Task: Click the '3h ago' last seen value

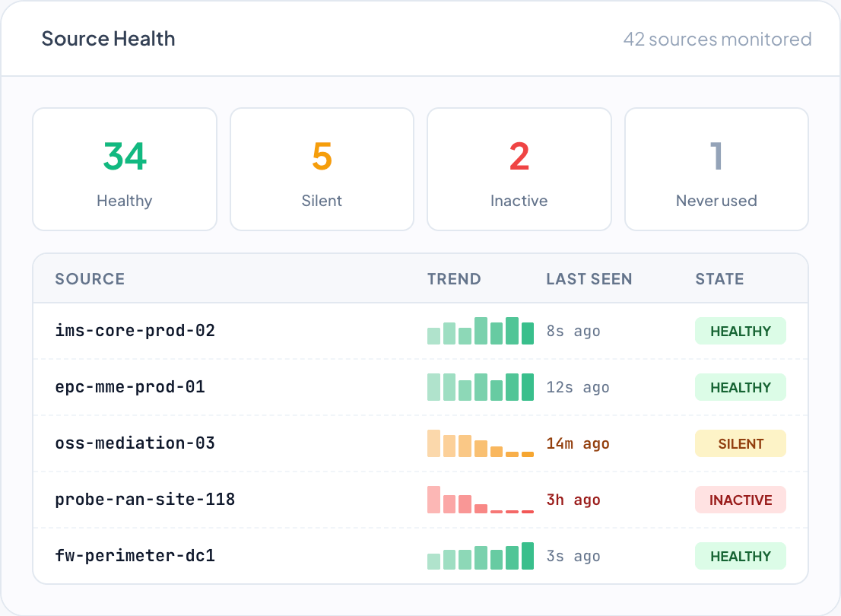Action: (573, 500)
